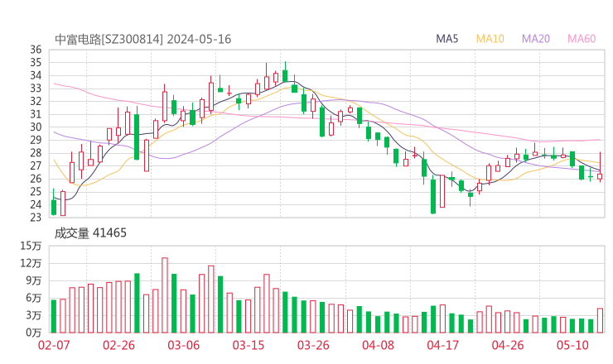Click the 3万 volume axis label
Screen dimensions: 613x364
pos(34,315)
